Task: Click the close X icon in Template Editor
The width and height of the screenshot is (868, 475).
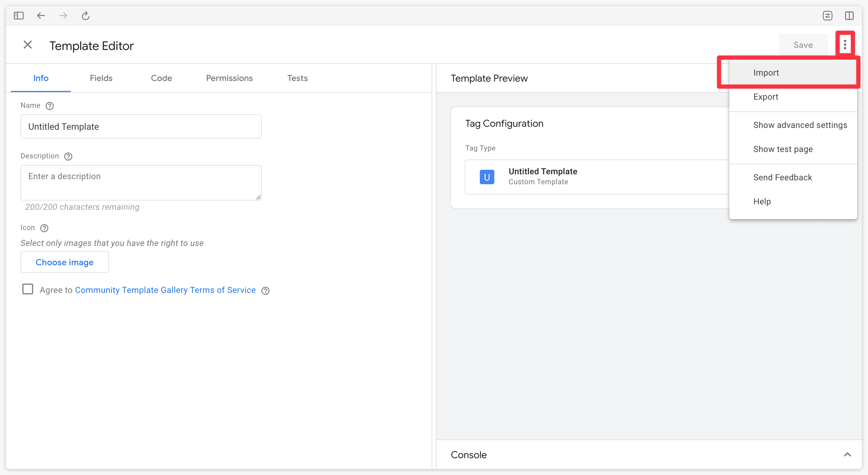Action: (27, 45)
